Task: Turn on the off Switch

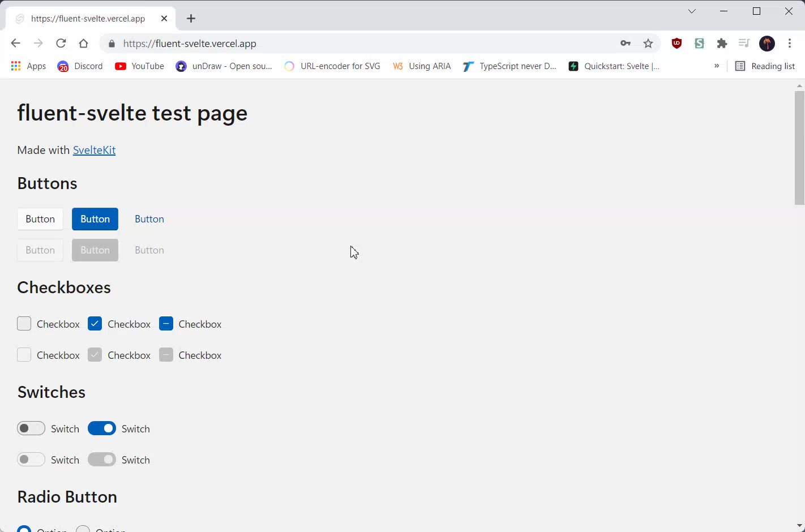Action: coord(31,428)
